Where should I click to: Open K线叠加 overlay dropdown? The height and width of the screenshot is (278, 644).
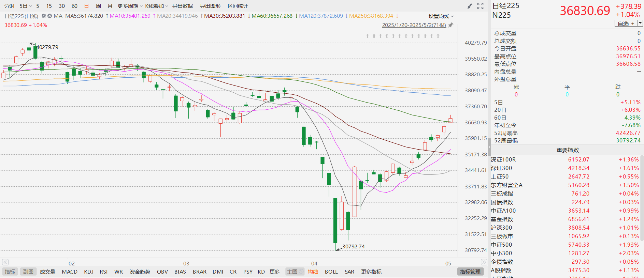157,6
